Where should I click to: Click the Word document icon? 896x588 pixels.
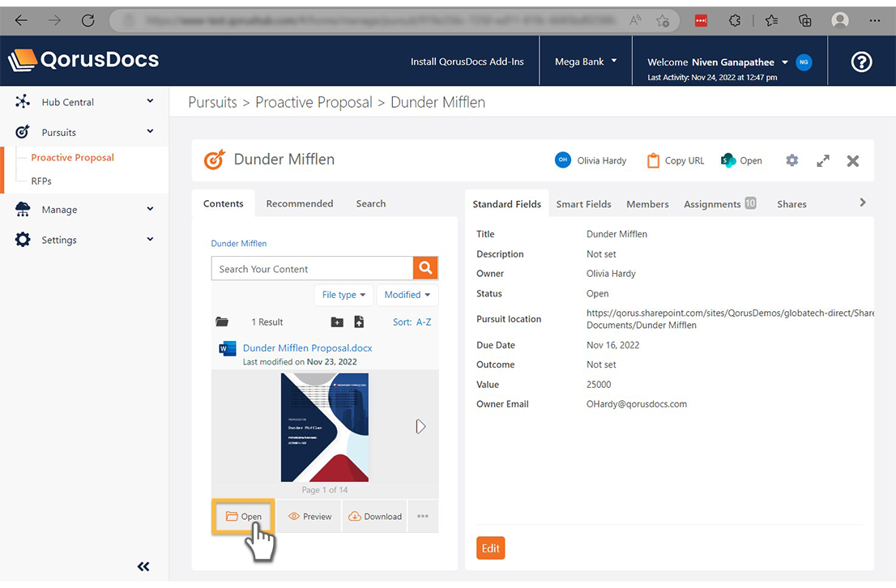point(228,348)
